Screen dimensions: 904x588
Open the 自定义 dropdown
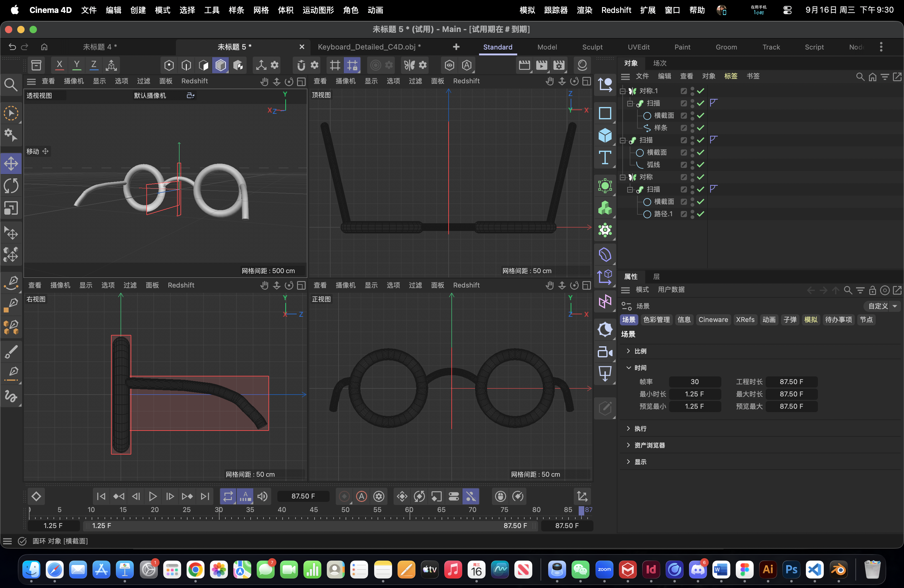pyautogui.click(x=882, y=306)
